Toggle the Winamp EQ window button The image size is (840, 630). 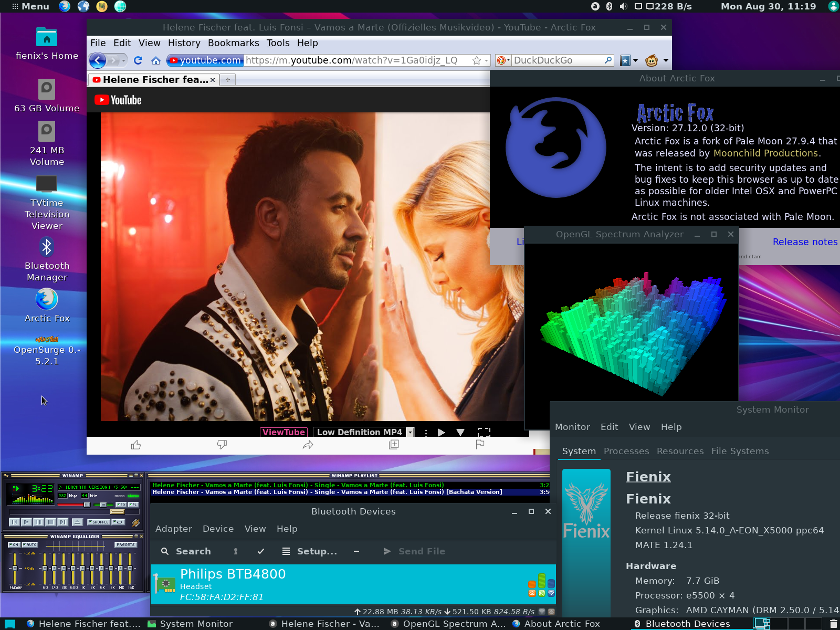(x=121, y=505)
